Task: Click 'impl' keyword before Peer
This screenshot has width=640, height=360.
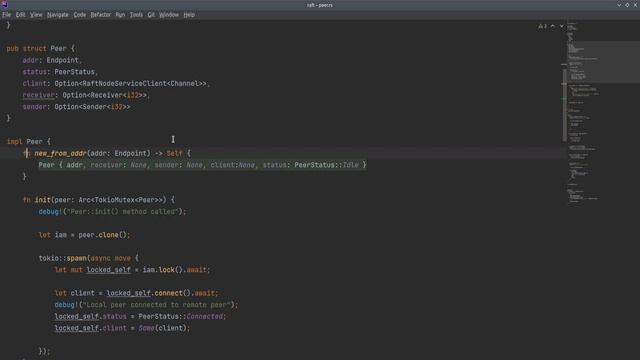Action: point(14,142)
